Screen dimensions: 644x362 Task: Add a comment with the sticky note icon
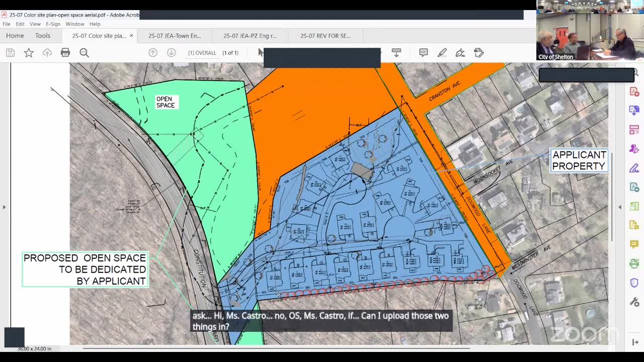coord(423,53)
